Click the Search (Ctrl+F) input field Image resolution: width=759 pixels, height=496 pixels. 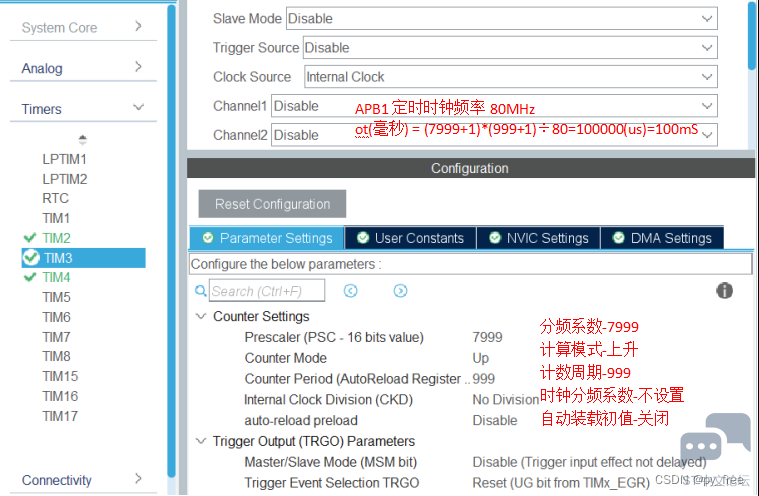(267, 291)
